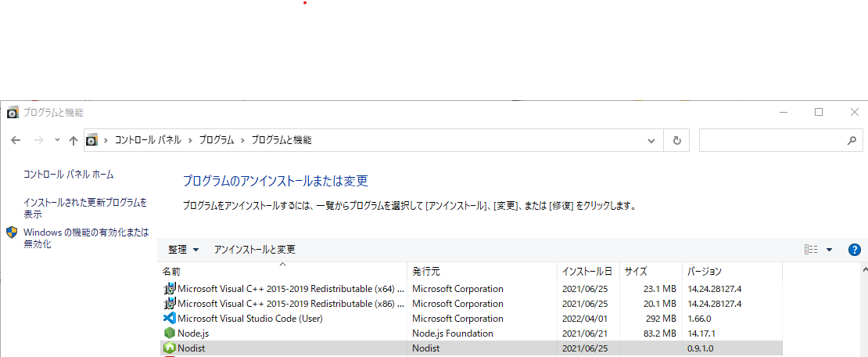Sort by 発行元 column header
The image size is (868, 357).
click(x=482, y=272)
